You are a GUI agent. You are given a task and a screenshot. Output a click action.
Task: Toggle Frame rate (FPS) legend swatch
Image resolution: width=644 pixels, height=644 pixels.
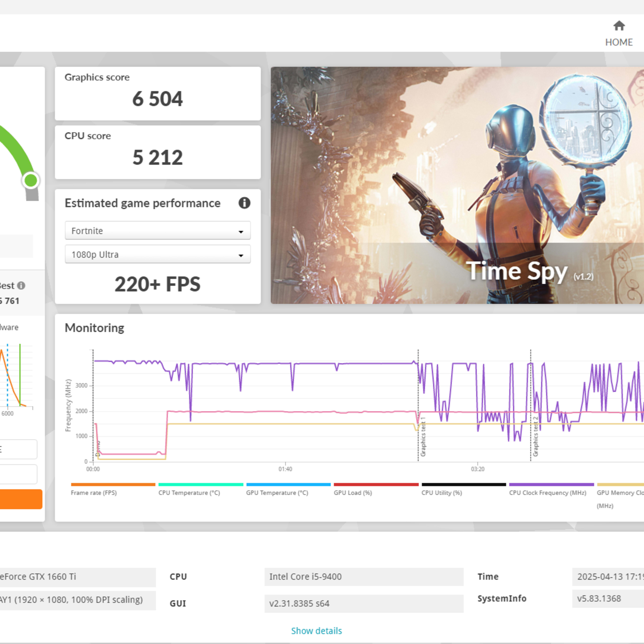click(x=113, y=484)
